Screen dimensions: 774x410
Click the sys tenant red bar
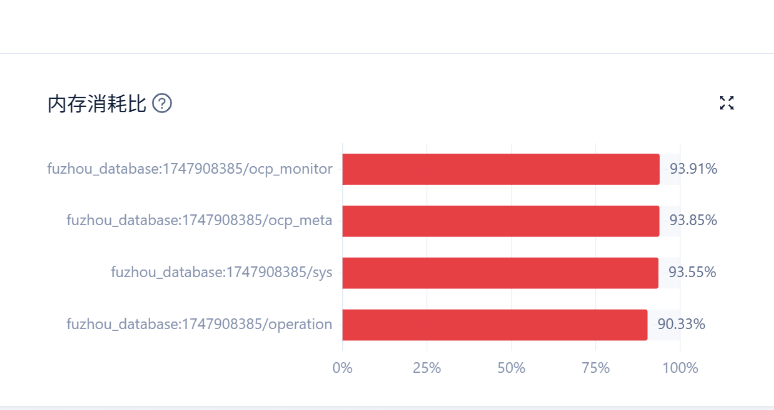(501, 273)
